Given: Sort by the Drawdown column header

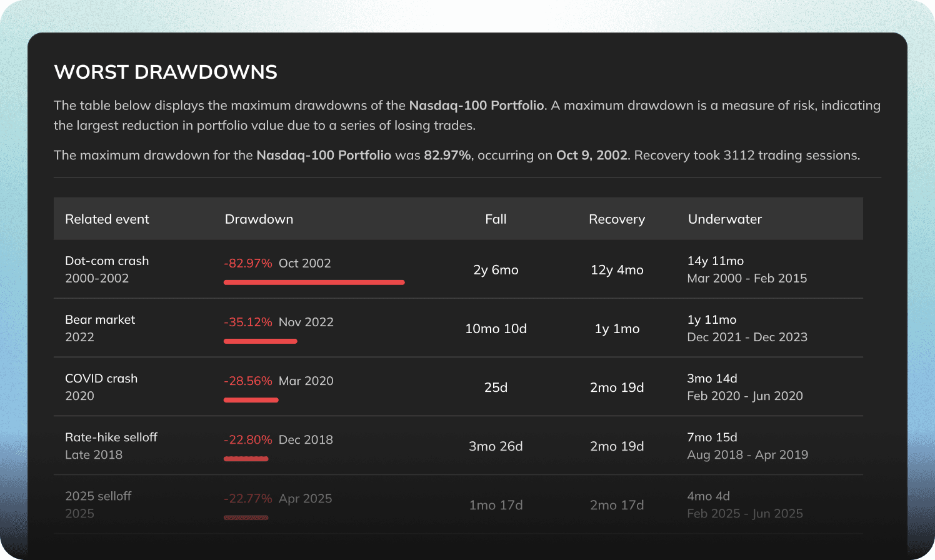Looking at the screenshot, I should pyautogui.click(x=259, y=219).
